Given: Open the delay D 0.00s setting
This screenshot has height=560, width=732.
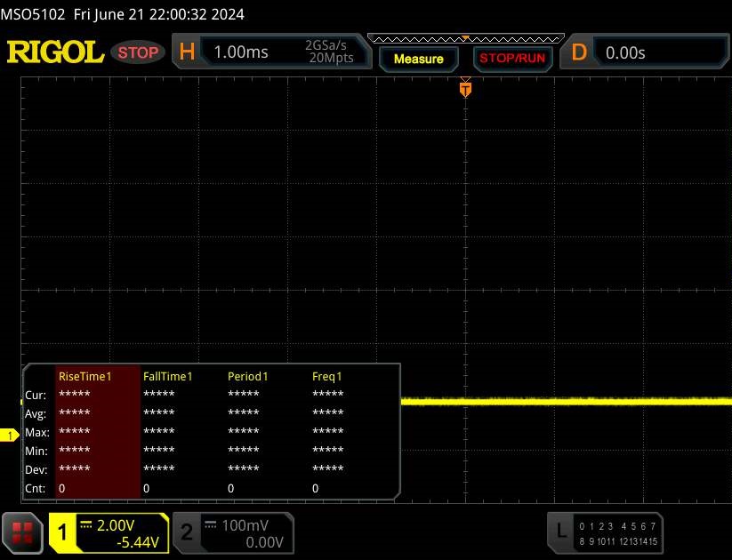Looking at the screenshot, I should (x=645, y=52).
